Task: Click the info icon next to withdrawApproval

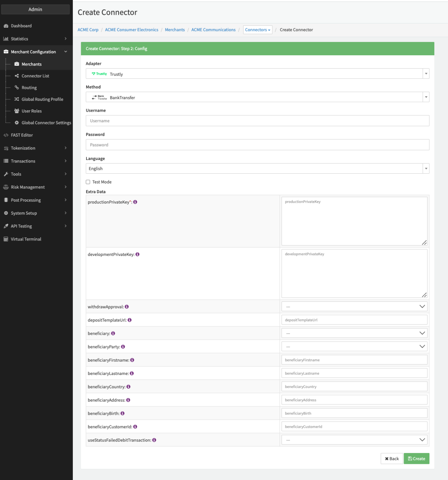Action: click(x=127, y=307)
